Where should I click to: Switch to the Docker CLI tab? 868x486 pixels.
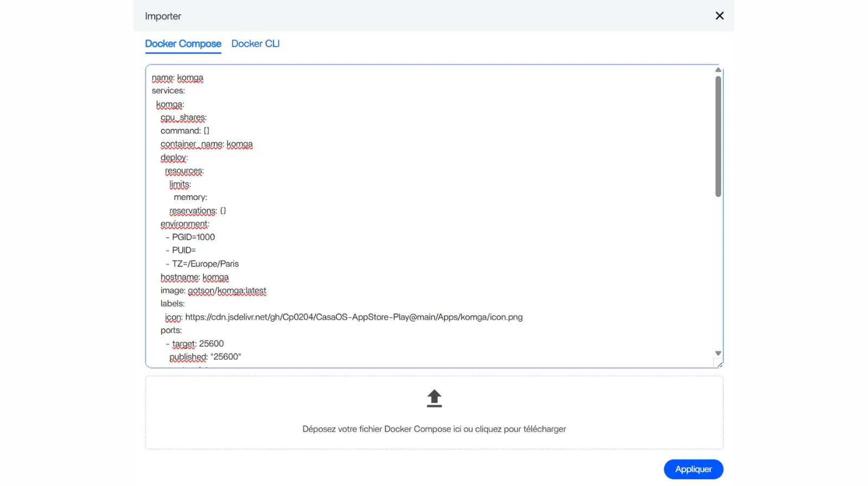[x=255, y=43]
